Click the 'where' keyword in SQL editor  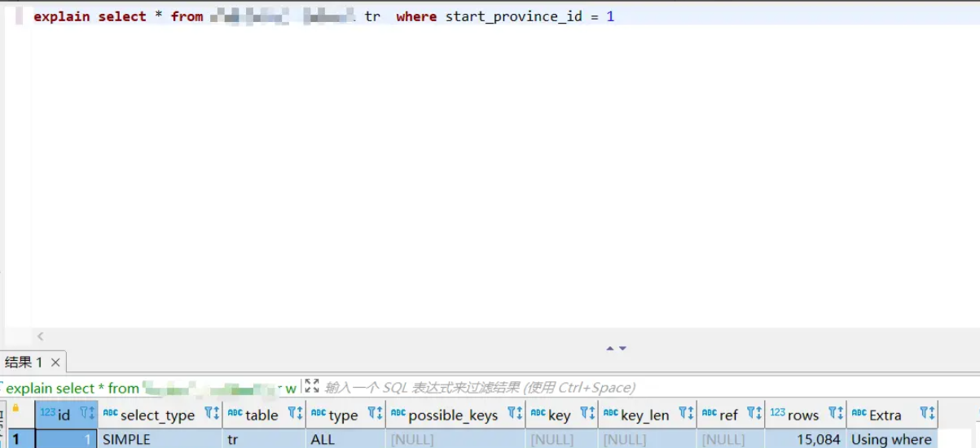[x=416, y=16]
